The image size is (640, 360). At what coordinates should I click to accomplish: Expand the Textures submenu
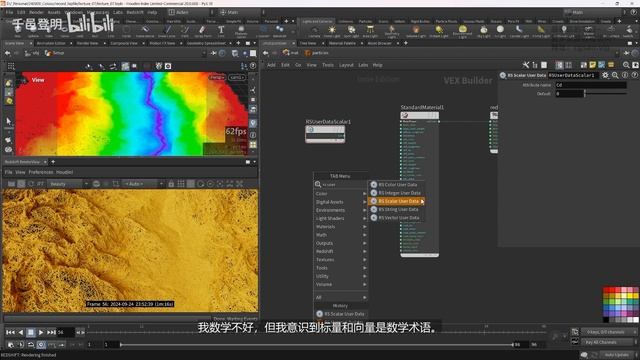(x=341, y=260)
